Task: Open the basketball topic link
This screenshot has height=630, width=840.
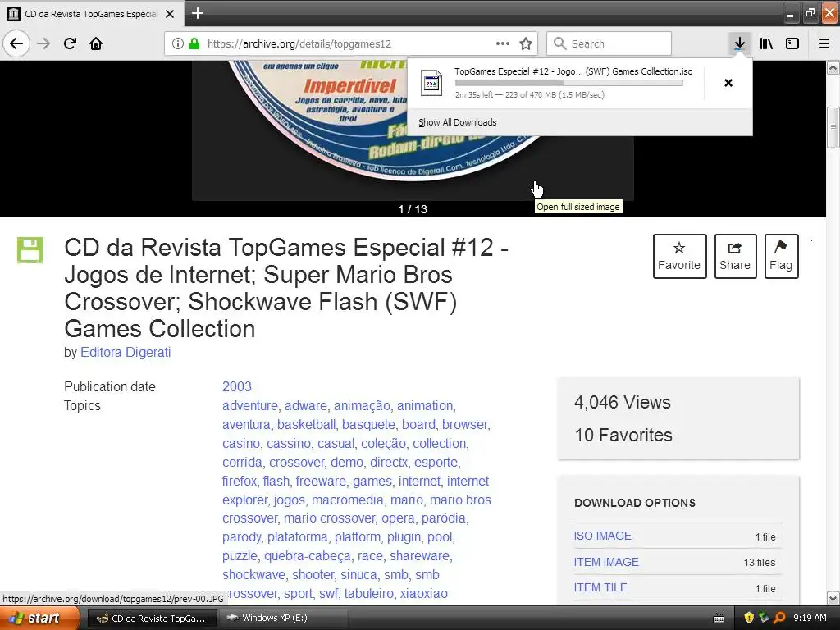Action: pyautogui.click(x=307, y=424)
